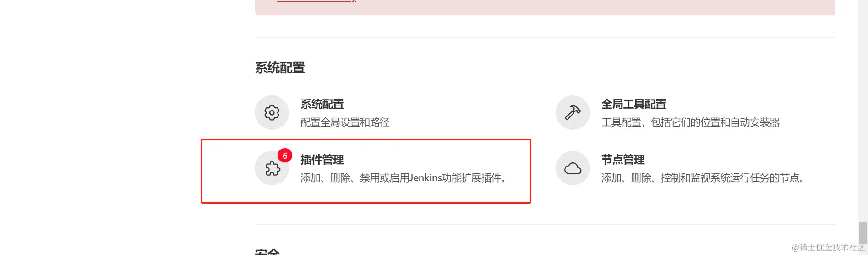Open the puzzle-piece 插件管理 icon
The width and height of the screenshot is (868, 255).
pyautogui.click(x=272, y=168)
